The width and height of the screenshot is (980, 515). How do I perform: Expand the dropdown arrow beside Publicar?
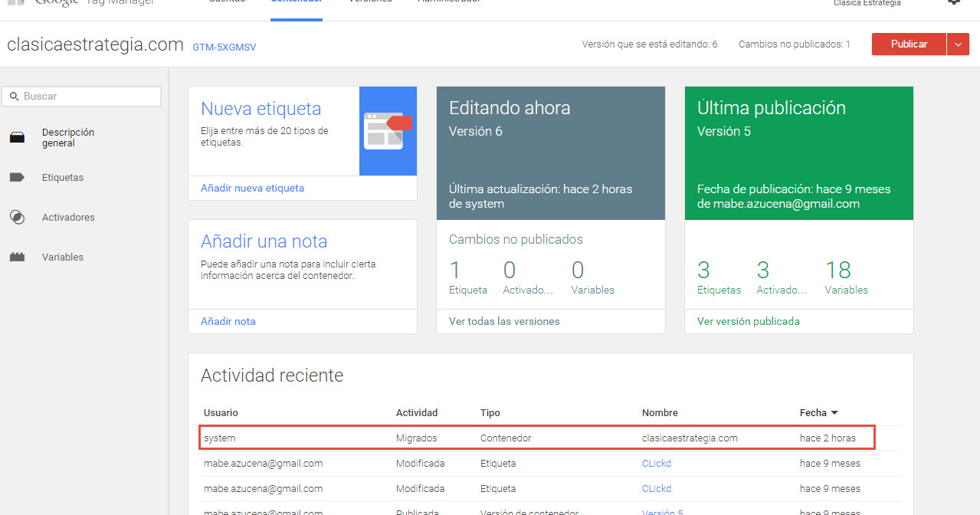click(x=958, y=44)
